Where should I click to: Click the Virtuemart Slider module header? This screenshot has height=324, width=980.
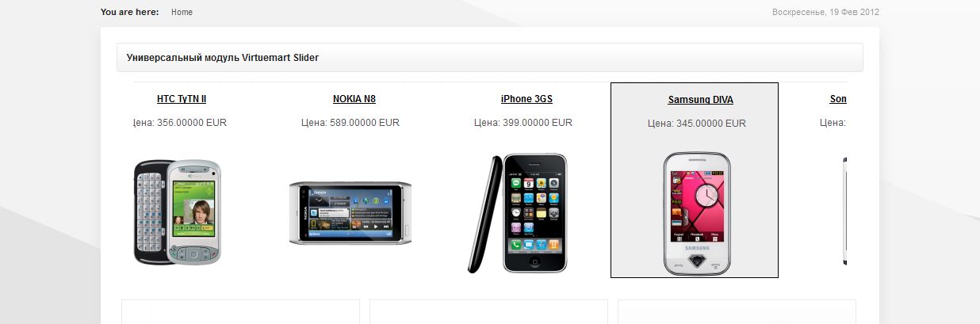click(490, 57)
